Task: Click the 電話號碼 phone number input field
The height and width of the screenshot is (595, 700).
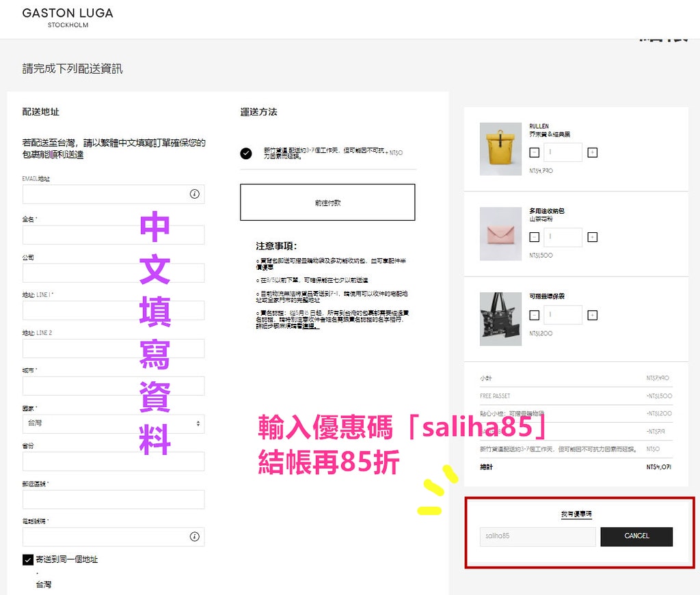Action: click(x=113, y=536)
